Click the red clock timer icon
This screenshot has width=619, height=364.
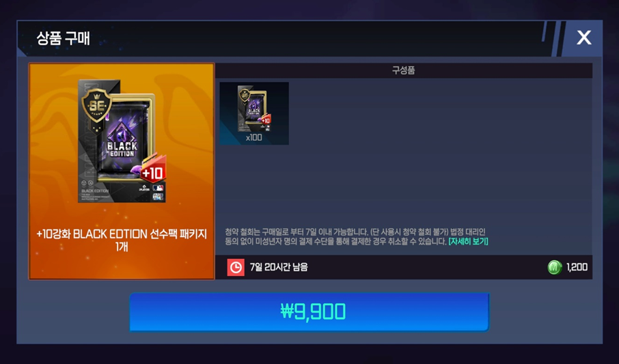[x=236, y=267]
